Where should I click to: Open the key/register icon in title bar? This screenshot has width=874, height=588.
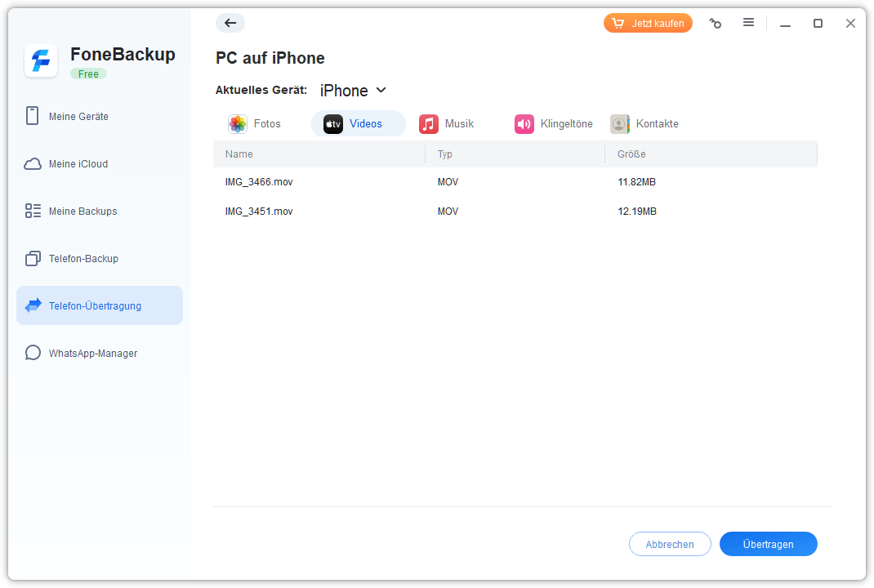pyautogui.click(x=716, y=24)
